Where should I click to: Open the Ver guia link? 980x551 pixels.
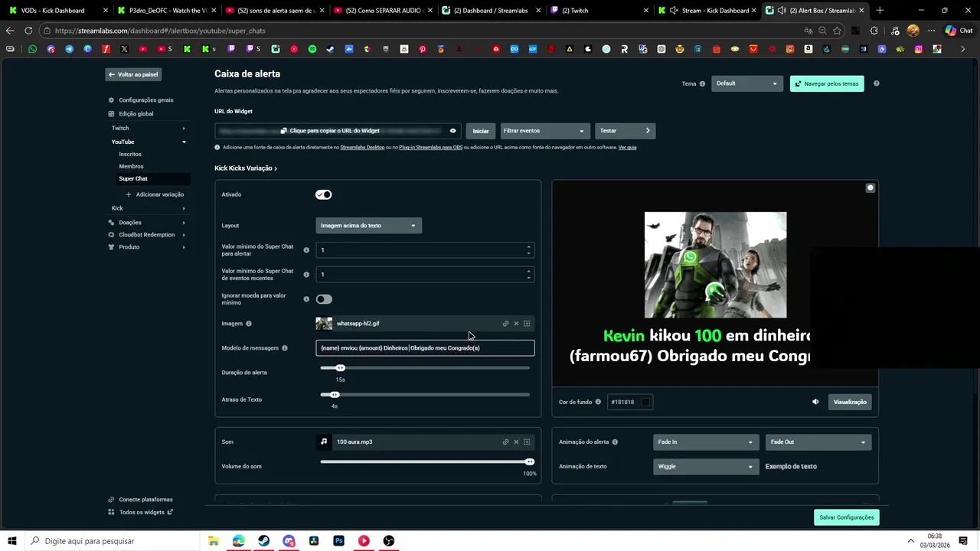[x=627, y=147]
